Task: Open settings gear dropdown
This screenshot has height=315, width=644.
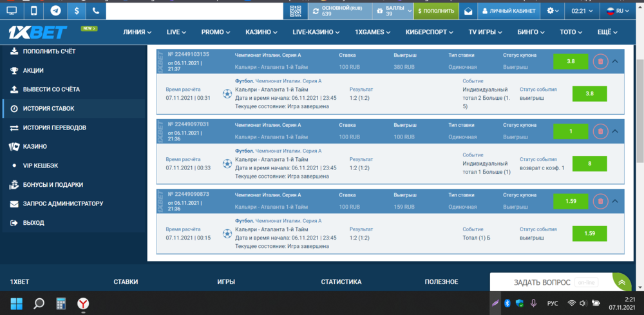Action: tap(553, 11)
